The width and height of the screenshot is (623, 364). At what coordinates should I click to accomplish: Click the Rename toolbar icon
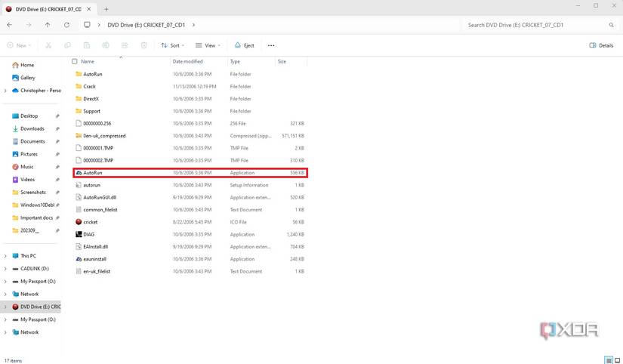click(x=106, y=45)
